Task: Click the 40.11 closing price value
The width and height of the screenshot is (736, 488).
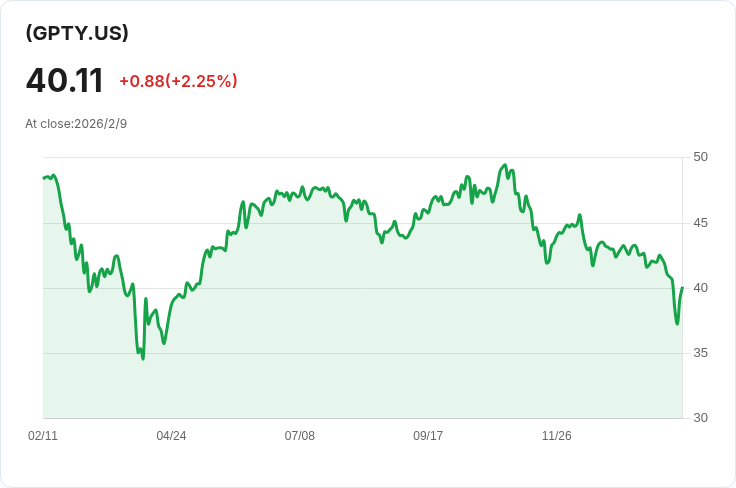Action: point(65,80)
